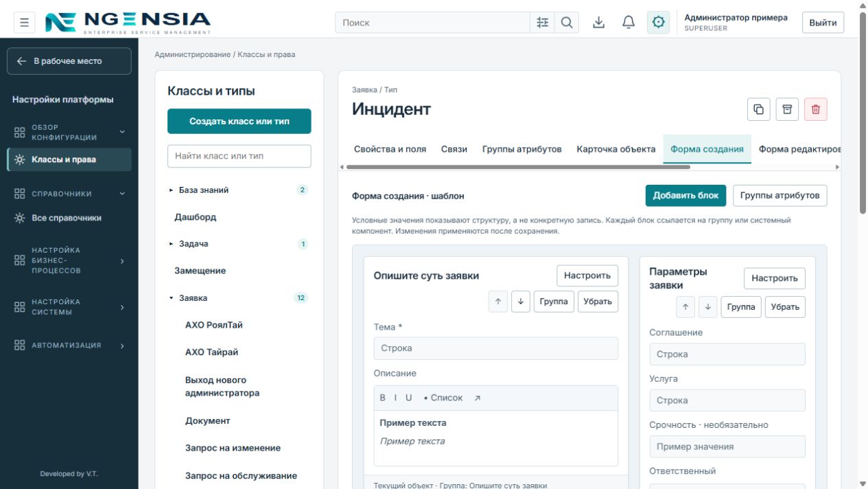The width and height of the screenshot is (868, 489).
Task: Expand Автоматизация section
Action: (x=122, y=345)
